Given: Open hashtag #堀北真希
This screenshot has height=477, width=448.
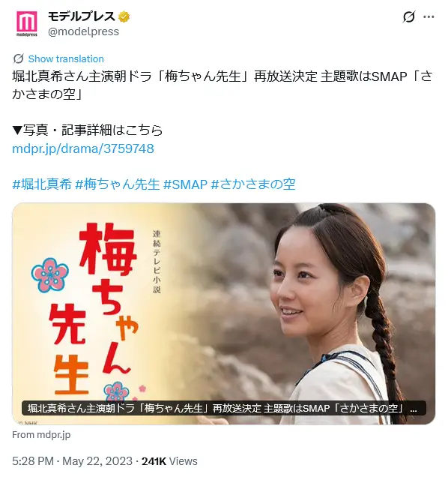Looking at the screenshot, I should (x=42, y=184).
